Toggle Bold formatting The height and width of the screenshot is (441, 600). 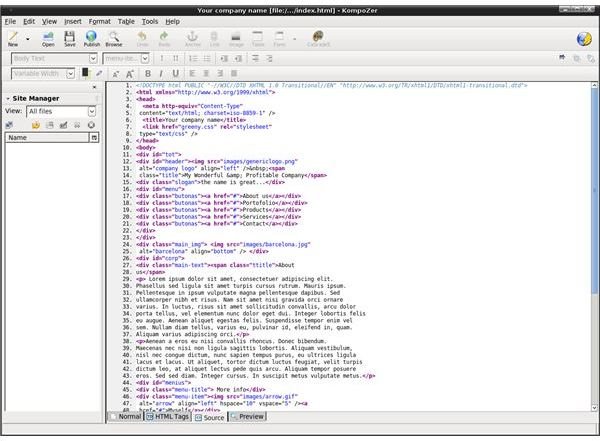(x=148, y=74)
